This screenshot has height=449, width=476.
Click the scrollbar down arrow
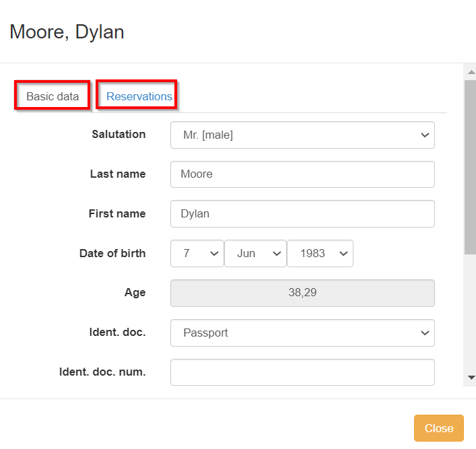[x=471, y=378]
